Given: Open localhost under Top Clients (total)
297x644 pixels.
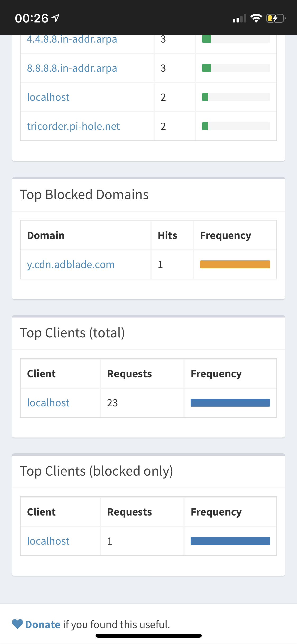Looking at the screenshot, I should coord(48,403).
